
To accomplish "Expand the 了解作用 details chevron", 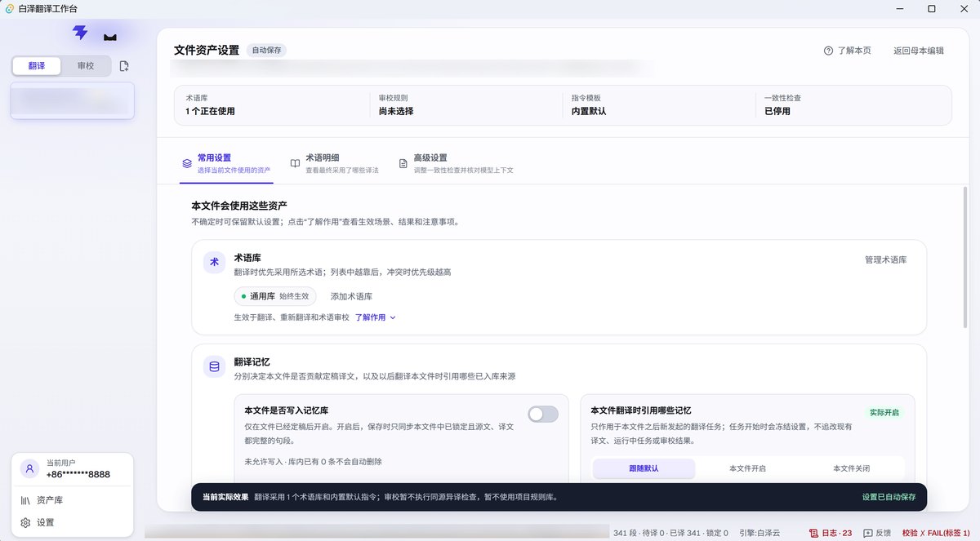I will [393, 317].
